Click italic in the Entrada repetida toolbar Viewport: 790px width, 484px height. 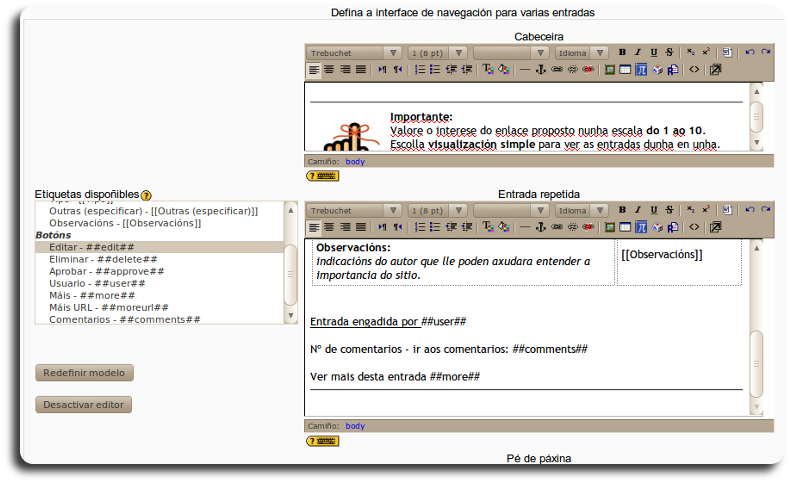(x=638, y=210)
